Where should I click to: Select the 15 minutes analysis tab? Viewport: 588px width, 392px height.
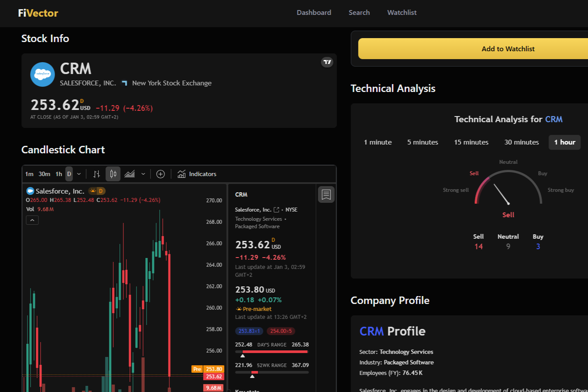tap(471, 142)
